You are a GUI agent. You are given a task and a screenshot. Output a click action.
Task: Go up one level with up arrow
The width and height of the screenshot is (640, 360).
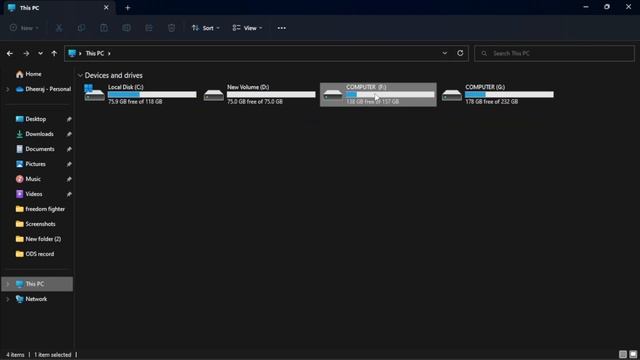pyautogui.click(x=54, y=53)
